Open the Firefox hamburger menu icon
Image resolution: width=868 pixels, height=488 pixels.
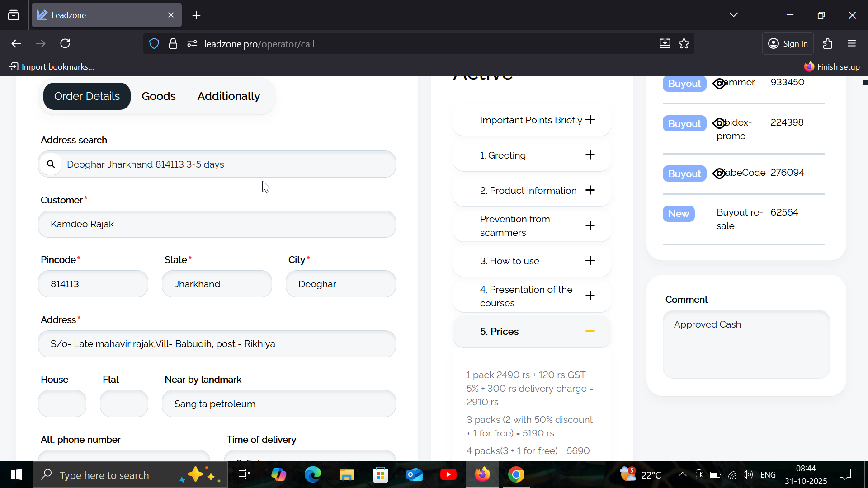tap(852, 44)
